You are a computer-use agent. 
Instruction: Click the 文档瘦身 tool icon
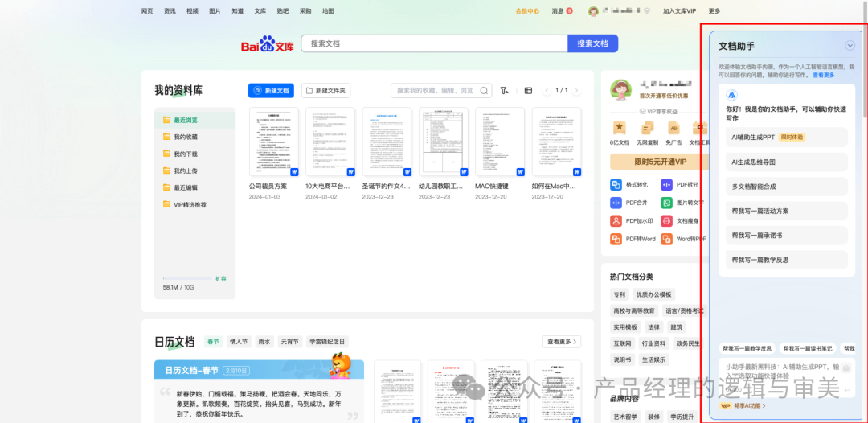[x=667, y=221]
